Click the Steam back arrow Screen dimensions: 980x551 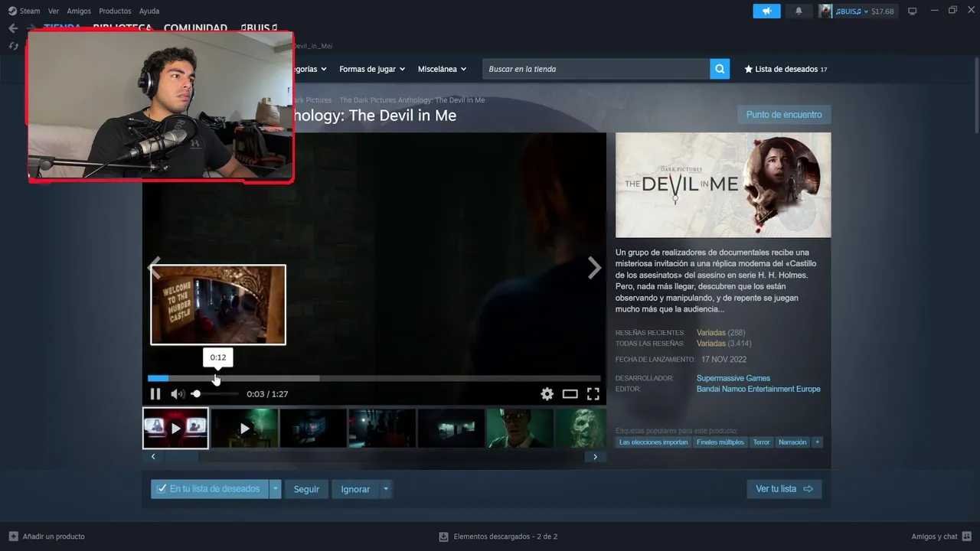(13, 28)
